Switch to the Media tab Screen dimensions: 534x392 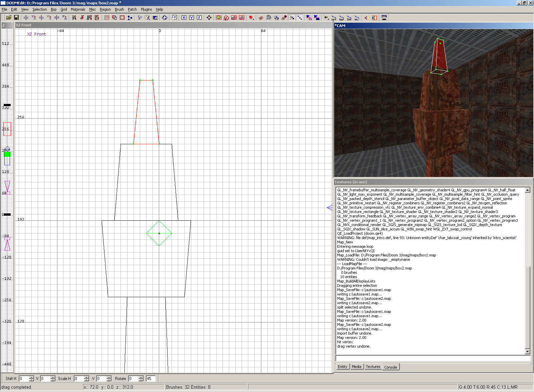[x=356, y=367]
